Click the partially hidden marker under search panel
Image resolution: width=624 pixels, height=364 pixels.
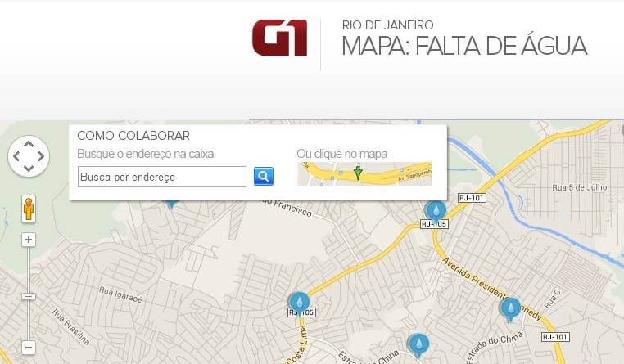click(x=171, y=205)
